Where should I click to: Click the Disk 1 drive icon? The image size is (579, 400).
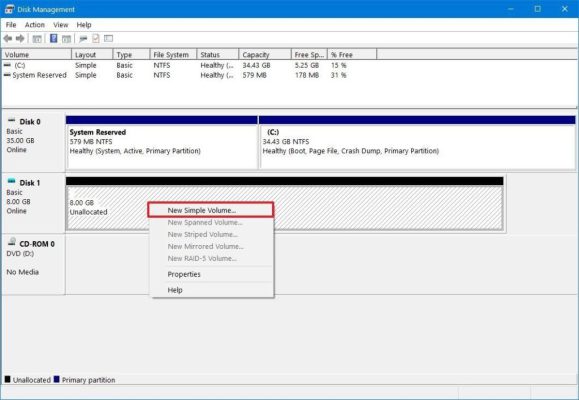tap(11, 181)
